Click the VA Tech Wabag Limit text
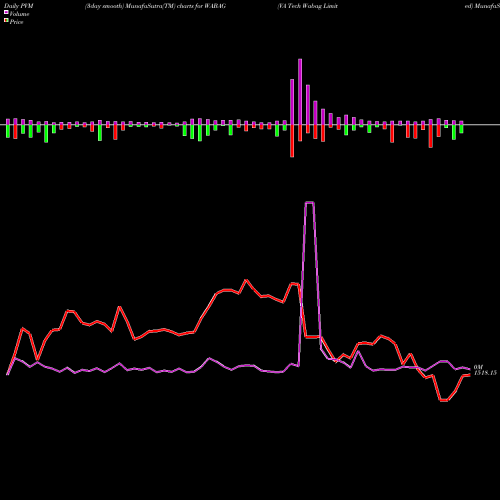This screenshot has width=500, height=500. 308,6
